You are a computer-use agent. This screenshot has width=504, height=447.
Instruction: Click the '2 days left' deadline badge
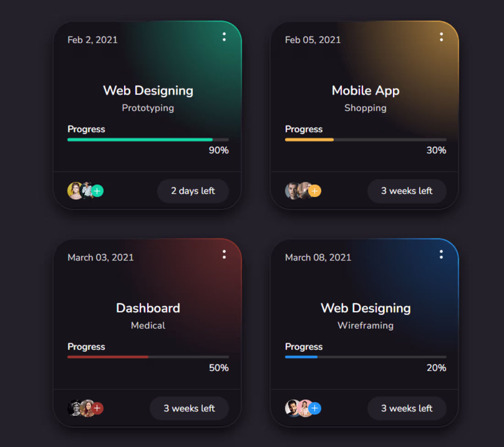(x=193, y=191)
